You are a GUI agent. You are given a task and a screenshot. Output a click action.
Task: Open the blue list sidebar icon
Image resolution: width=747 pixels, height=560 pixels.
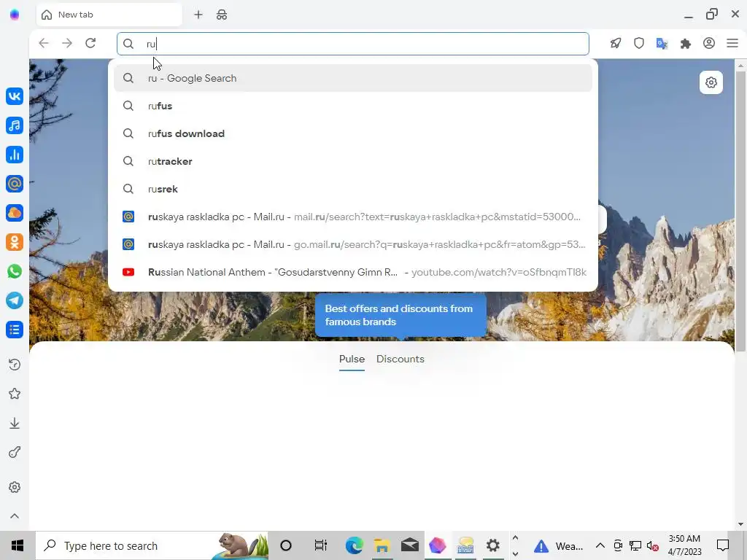click(15, 330)
